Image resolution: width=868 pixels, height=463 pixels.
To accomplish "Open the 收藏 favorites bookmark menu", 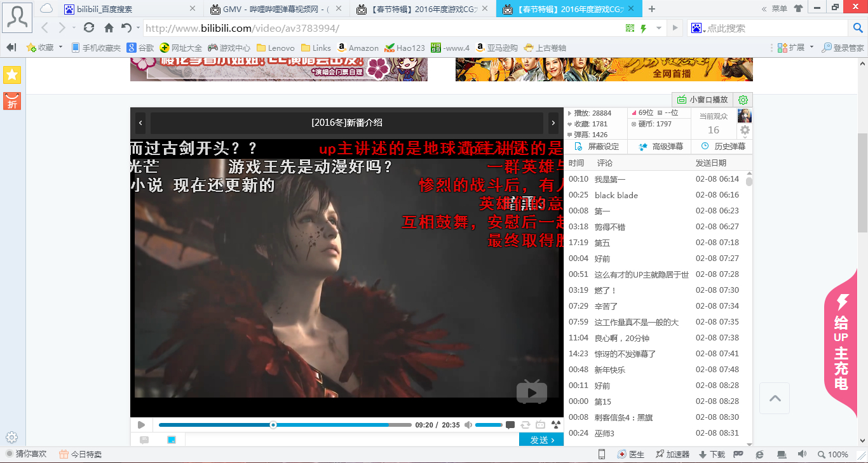I will [x=44, y=48].
